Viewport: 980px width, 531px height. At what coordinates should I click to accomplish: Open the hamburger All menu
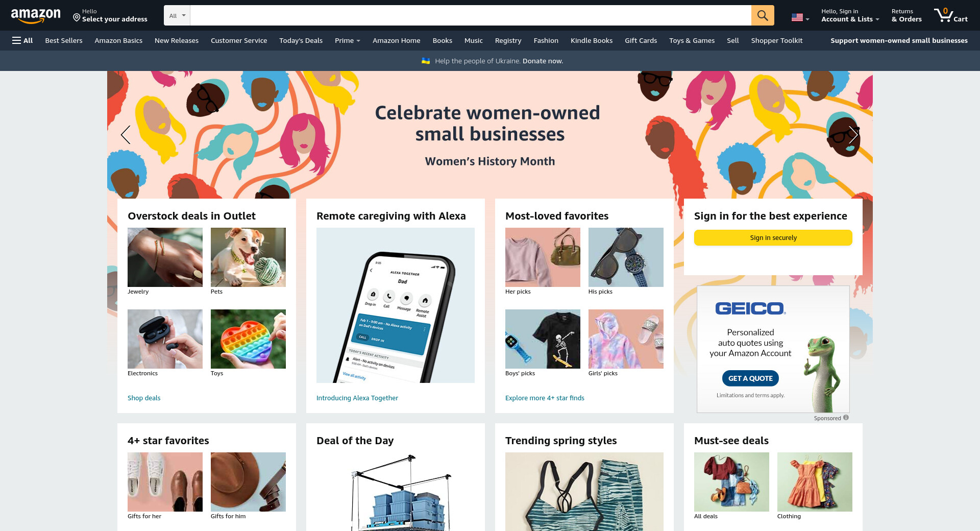tap(22, 40)
